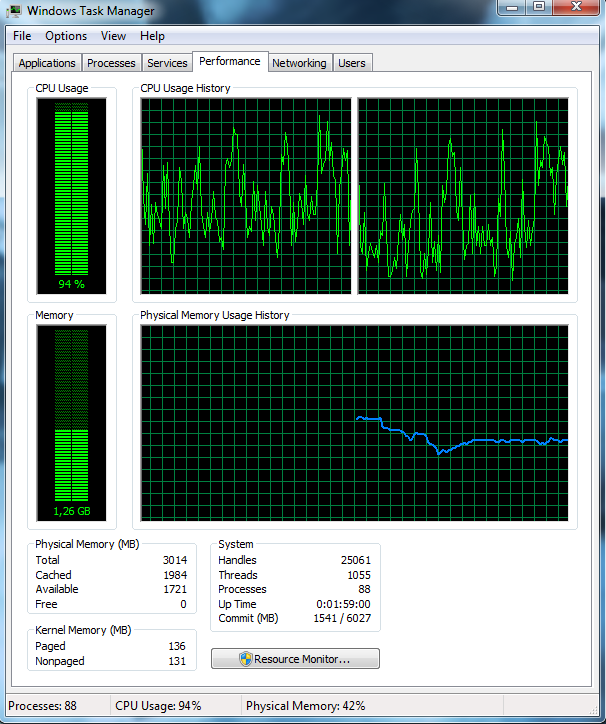The image size is (606, 724).
Task: Switch to the Users tab
Action: tap(352, 63)
